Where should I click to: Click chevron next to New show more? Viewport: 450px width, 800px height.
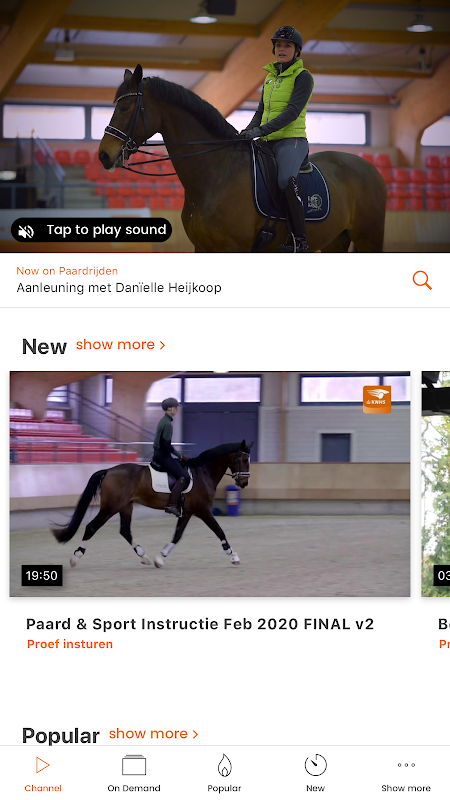point(162,345)
